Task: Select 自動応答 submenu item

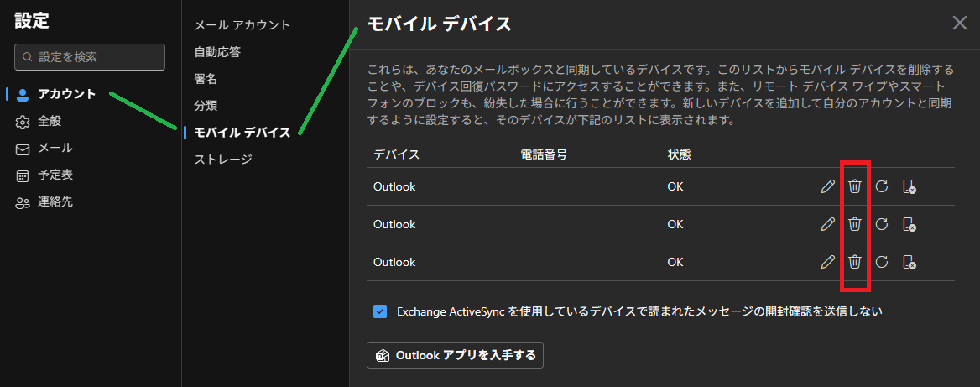Action: tap(217, 52)
